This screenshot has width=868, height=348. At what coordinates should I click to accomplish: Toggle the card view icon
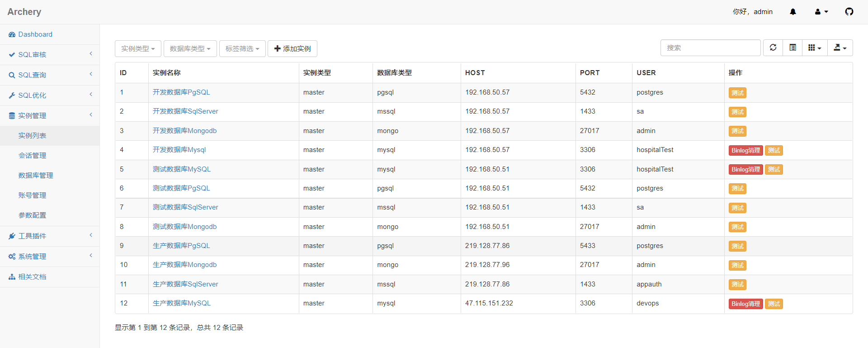coord(793,48)
